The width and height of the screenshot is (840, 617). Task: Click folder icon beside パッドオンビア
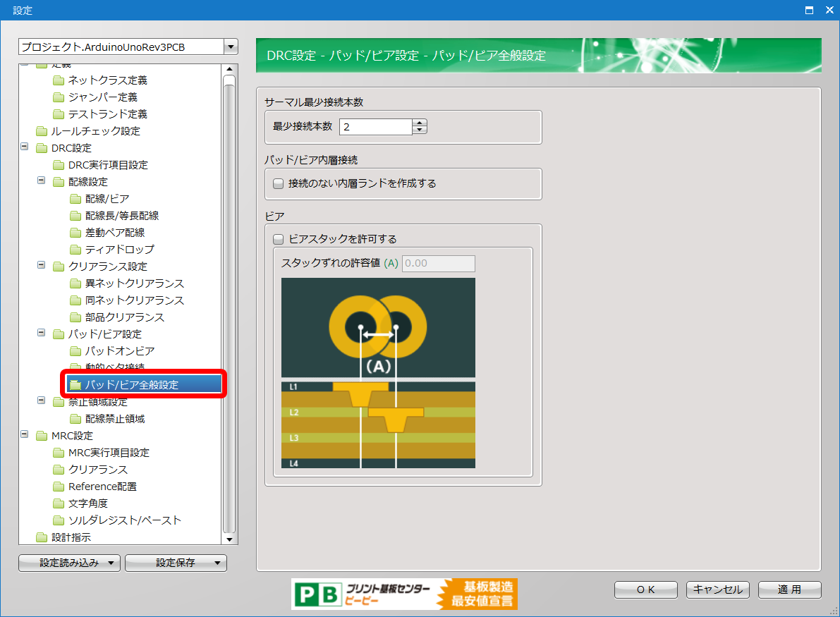pyautogui.click(x=75, y=351)
